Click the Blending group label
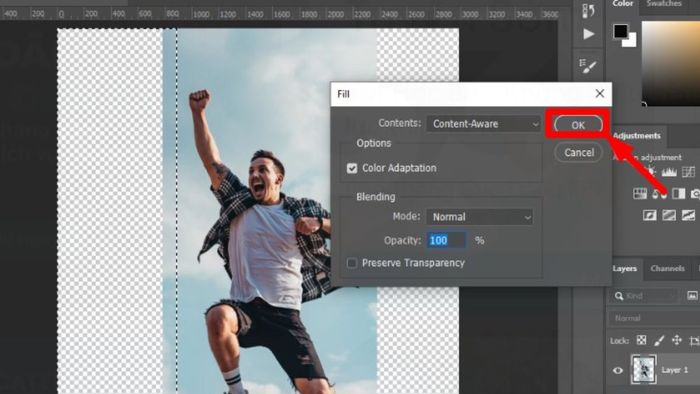Screen dimensions: 700x394 click(375, 197)
